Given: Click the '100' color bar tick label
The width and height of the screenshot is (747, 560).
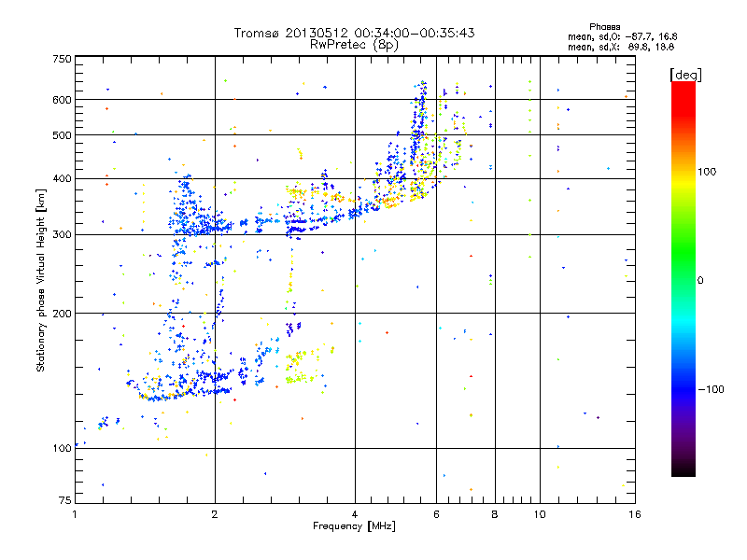Looking at the screenshot, I should pos(707,172).
